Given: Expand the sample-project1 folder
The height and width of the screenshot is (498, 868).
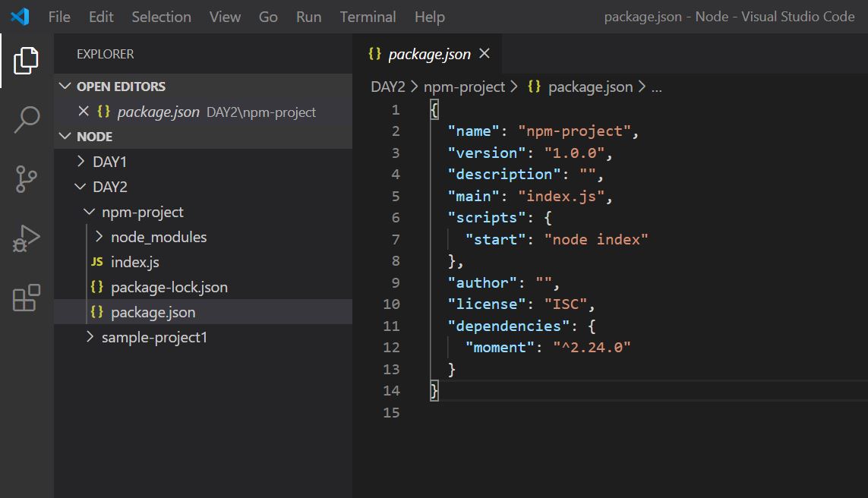Looking at the screenshot, I should pyautogui.click(x=90, y=336).
